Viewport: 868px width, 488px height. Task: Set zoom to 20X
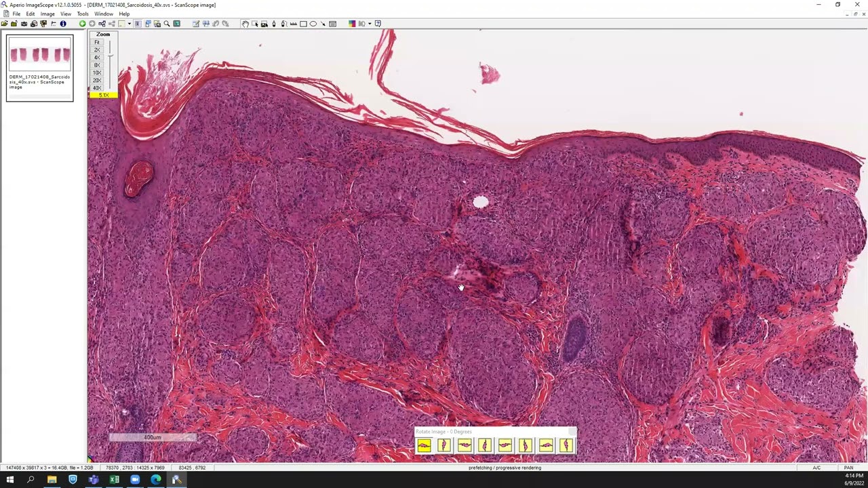coord(97,80)
